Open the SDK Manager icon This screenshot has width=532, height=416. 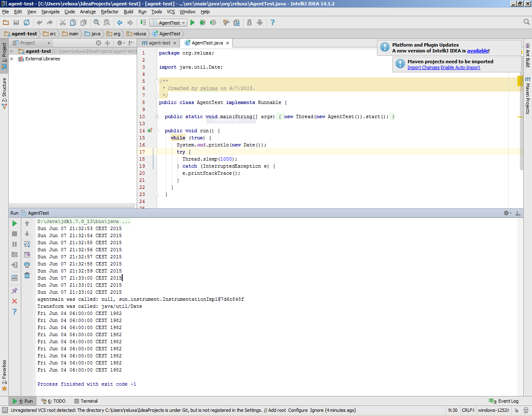pos(249,22)
